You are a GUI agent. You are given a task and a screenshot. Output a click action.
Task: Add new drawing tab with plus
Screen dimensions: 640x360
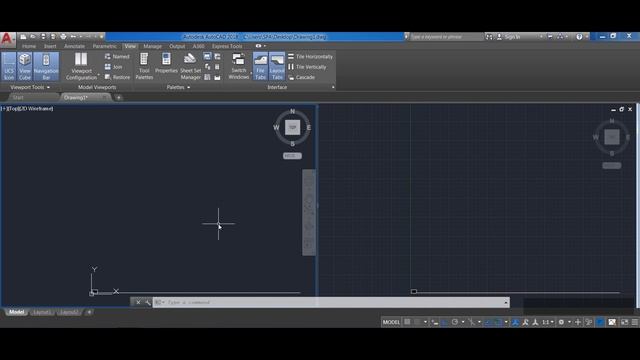119,98
